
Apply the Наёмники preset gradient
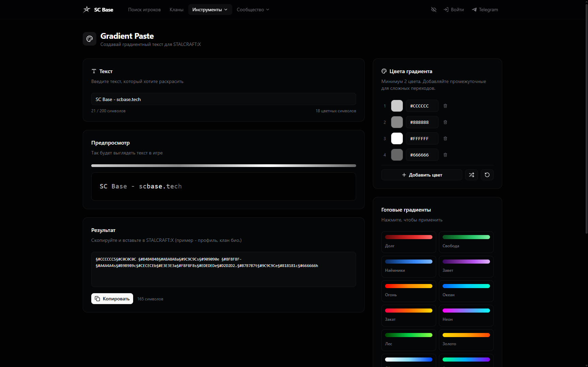(x=409, y=267)
